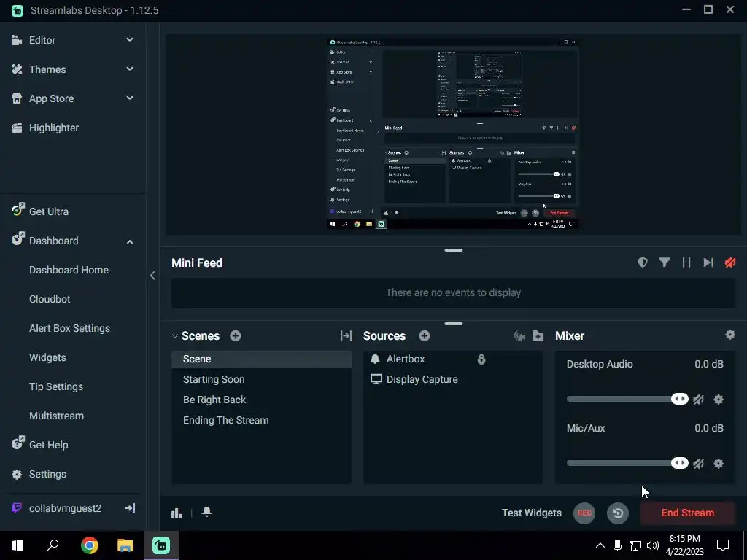Click the App Store shop icon

17,98
